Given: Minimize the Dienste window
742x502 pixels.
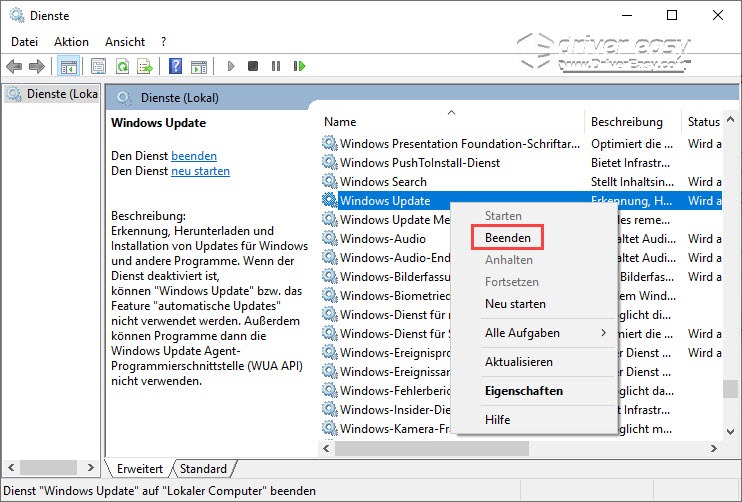Looking at the screenshot, I should 627,16.
